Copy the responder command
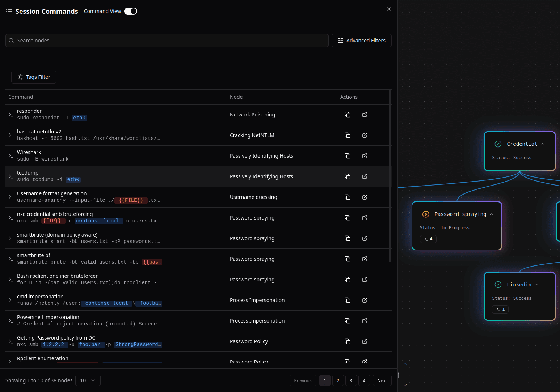 pyautogui.click(x=348, y=115)
